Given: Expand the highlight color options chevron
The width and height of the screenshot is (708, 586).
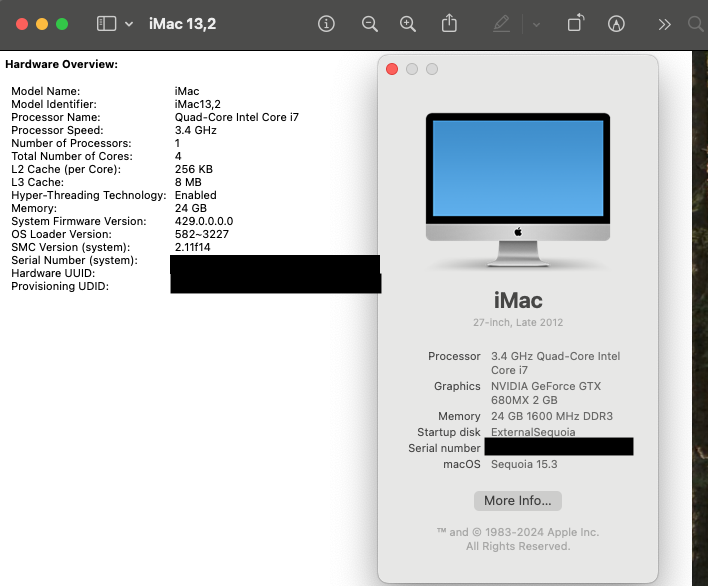Looking at the screenshot, I should click(536, 25).
